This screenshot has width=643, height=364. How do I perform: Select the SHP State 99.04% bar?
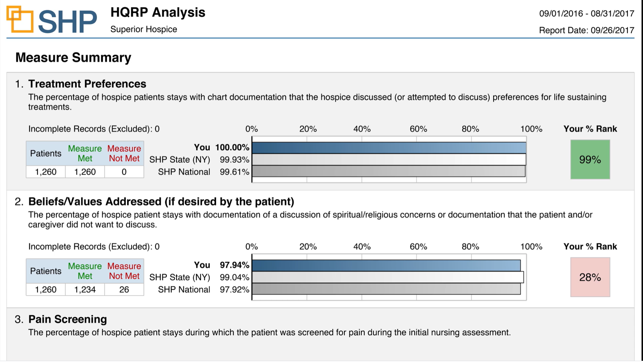point(388,277)
